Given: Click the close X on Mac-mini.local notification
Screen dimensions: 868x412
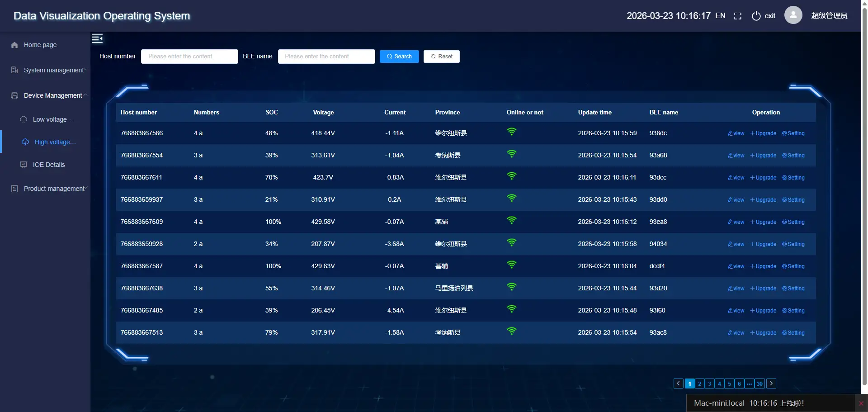Looking at the screenshot, I should click(x=861, y=403).
